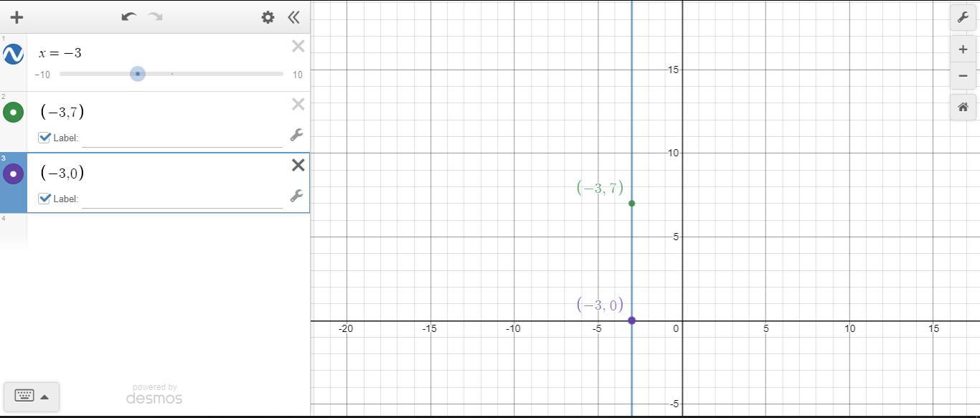The width and height of the screenshot is (980, 418).
Task: Open the Add Item plus menu
Action: pos(17,17)
